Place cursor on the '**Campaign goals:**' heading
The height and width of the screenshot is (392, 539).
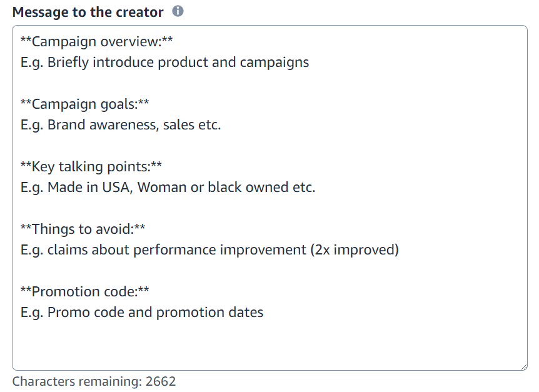pos(84,104)
